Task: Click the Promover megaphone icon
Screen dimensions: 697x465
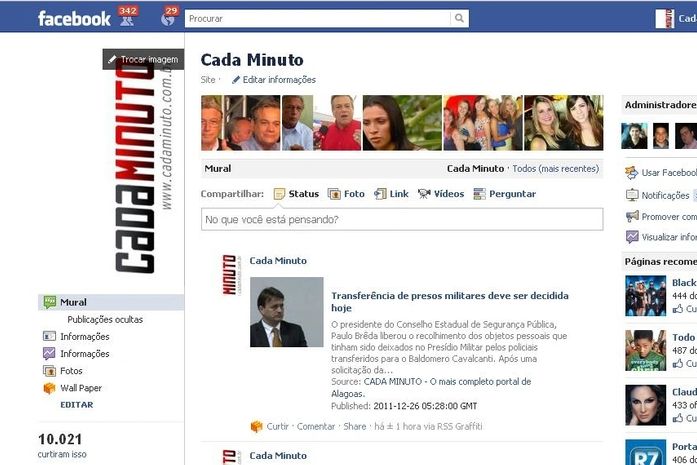Action: pyautogui.click(x=632, y=216)
